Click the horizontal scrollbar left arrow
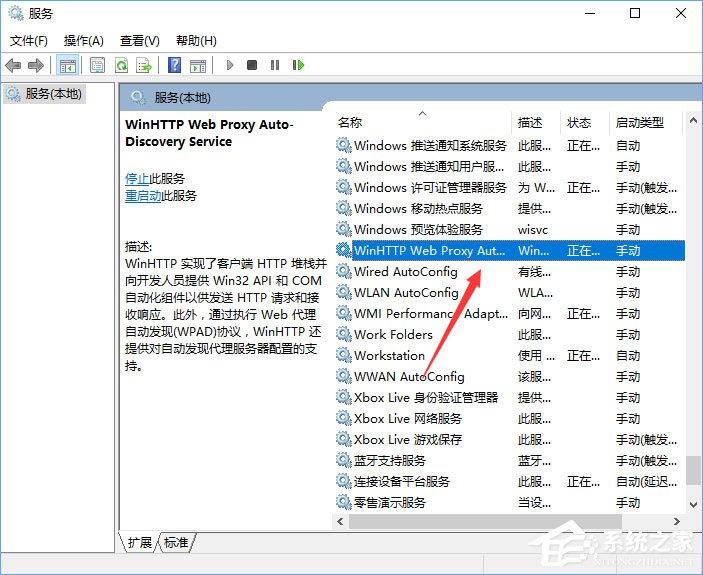Viewport: 703px width, 575px height. [x=340, y=521]
